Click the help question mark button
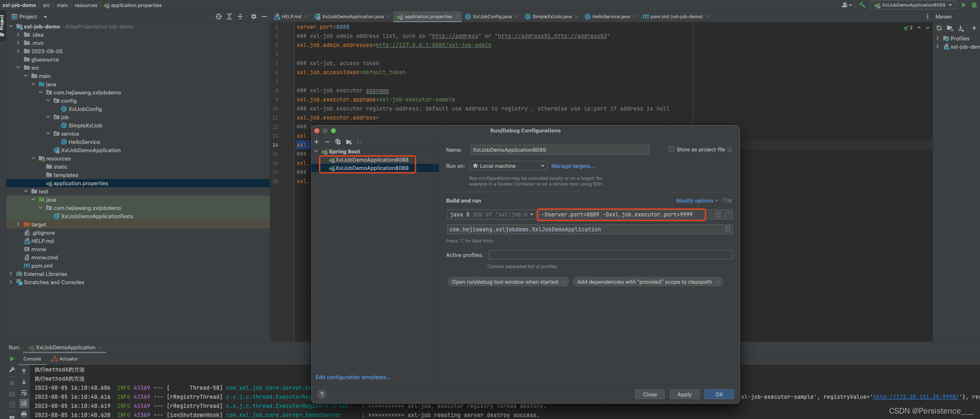 tap(322, 394)
